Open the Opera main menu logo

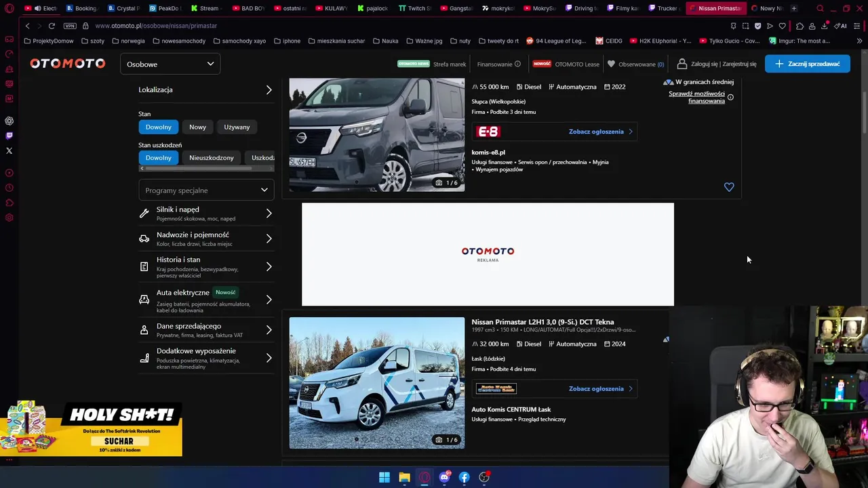(x=9, y=8)
